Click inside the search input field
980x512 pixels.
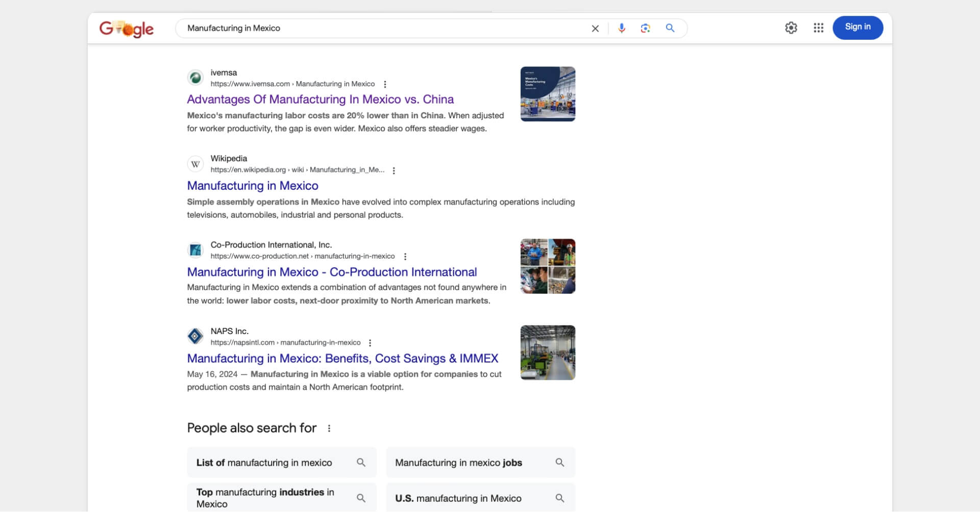[x=383, y=29]
